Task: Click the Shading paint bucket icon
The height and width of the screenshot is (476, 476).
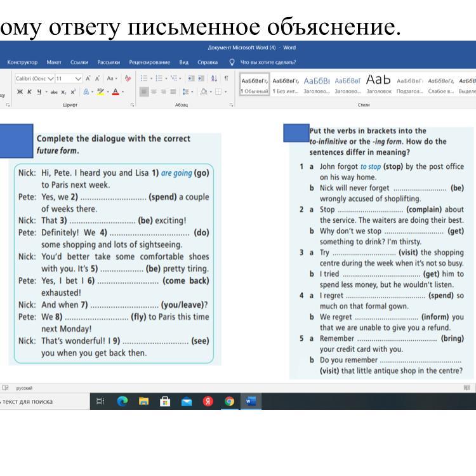Action: click(204, 91)
